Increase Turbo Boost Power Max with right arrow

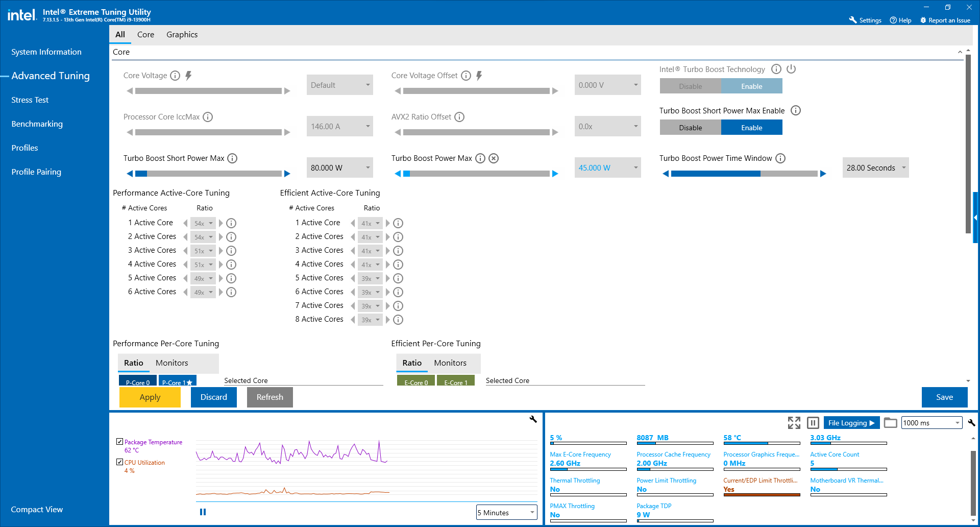(555, 174)
